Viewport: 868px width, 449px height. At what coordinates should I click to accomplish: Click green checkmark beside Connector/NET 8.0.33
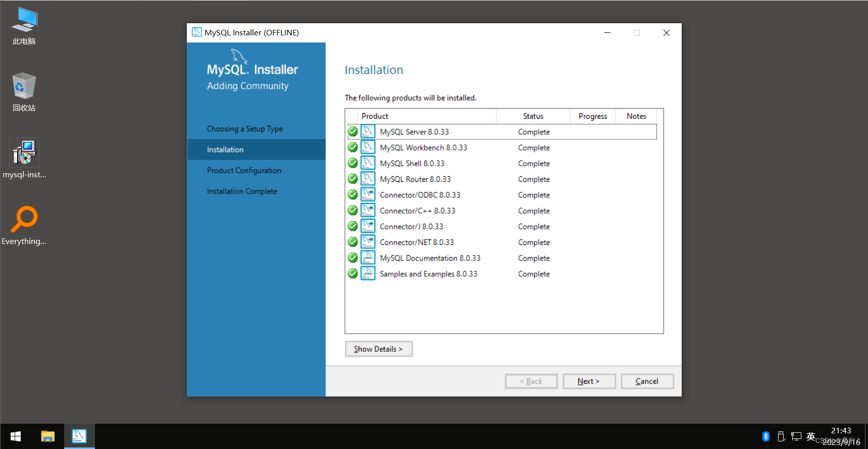(353, 242)
